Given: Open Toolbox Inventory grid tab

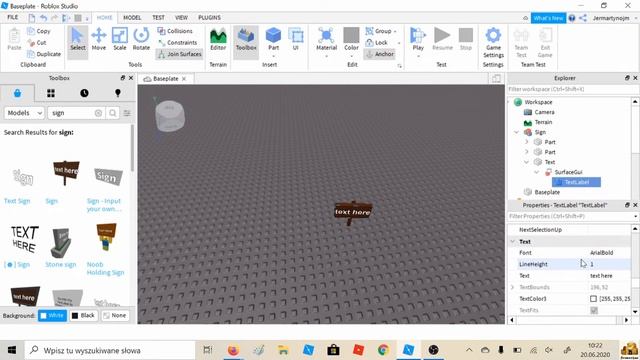Looking at the screenshot, I should (x=51, y=93).
